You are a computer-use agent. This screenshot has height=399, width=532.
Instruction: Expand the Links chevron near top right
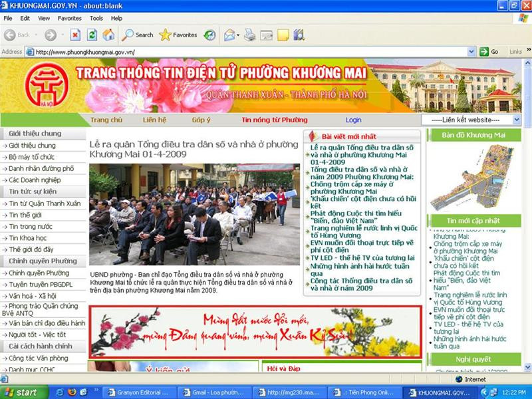(x=527, y=50)
